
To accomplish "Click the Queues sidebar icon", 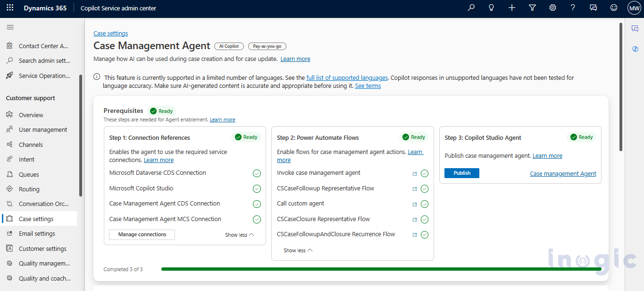I will [x=9, y=174].
